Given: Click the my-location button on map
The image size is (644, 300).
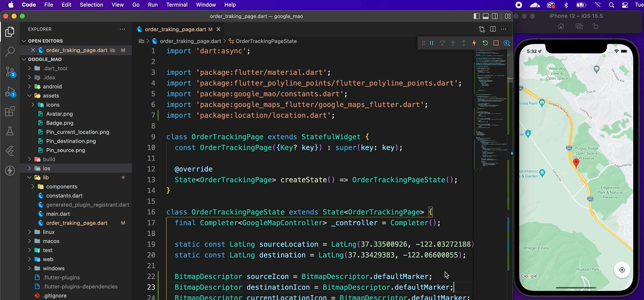Looking at the screenshot, I should pos(622,270).
